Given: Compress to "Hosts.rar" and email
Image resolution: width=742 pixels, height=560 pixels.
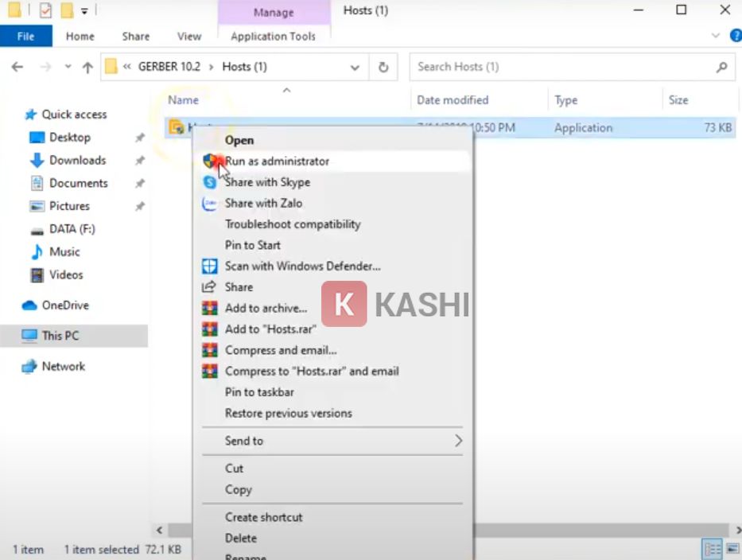Looking at the screenshot, I should pos(312,371).
